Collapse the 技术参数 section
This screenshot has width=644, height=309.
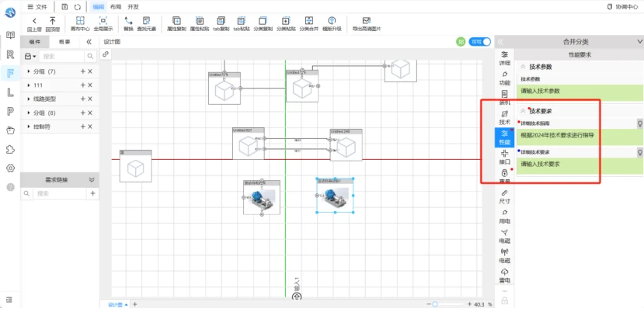point(524,67)
